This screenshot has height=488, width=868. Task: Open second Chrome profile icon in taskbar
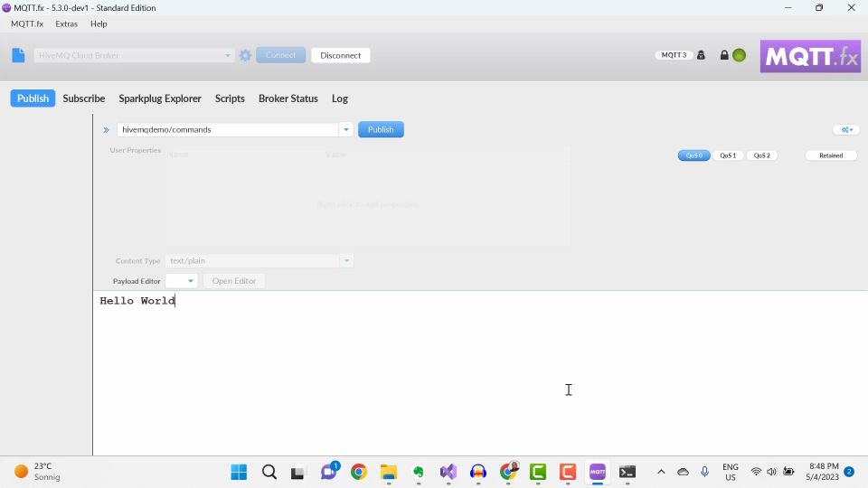pyautogui.click(x=508, y=472)
